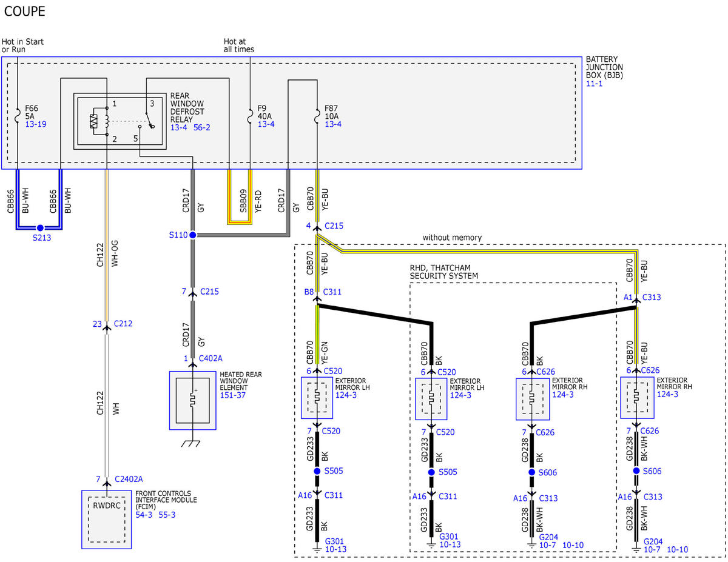728x562 pixels.
Task: Click the C311 label at pin B8
Action: 334,292
